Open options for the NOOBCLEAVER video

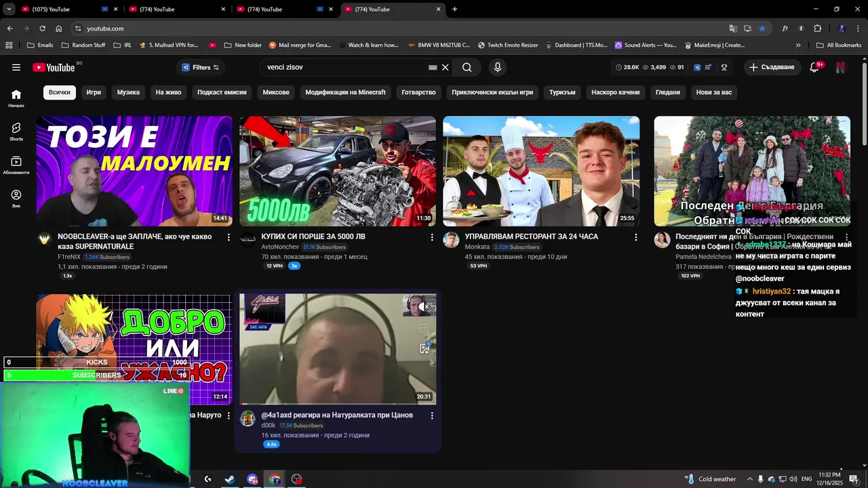(229, 237)
